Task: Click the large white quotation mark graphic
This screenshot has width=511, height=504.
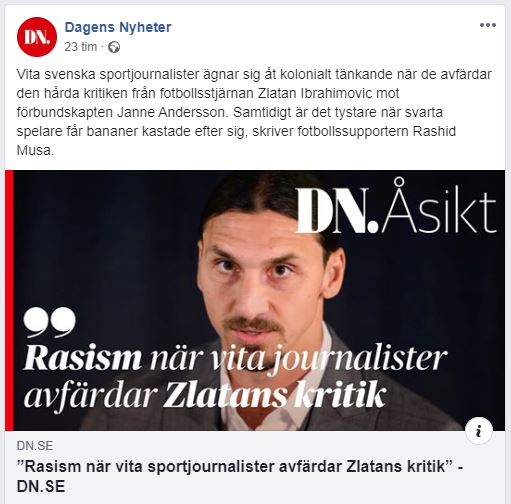Action: tap(49, 322)
